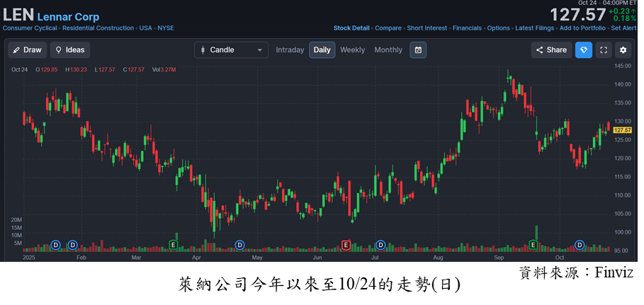Open the Draw tools
The height and width of the screenshot is (305, 644).
click(x=27, y=50)
